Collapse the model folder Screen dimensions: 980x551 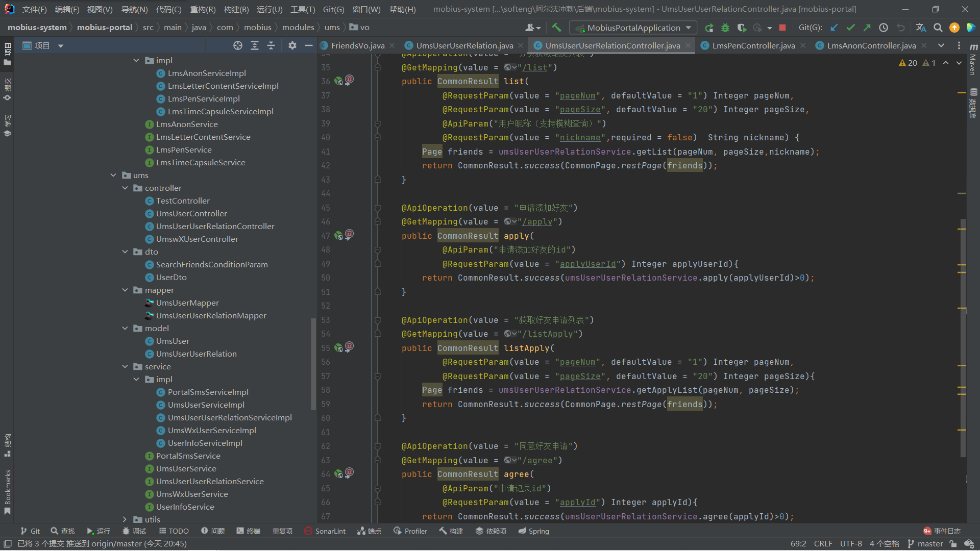[125, 328]
